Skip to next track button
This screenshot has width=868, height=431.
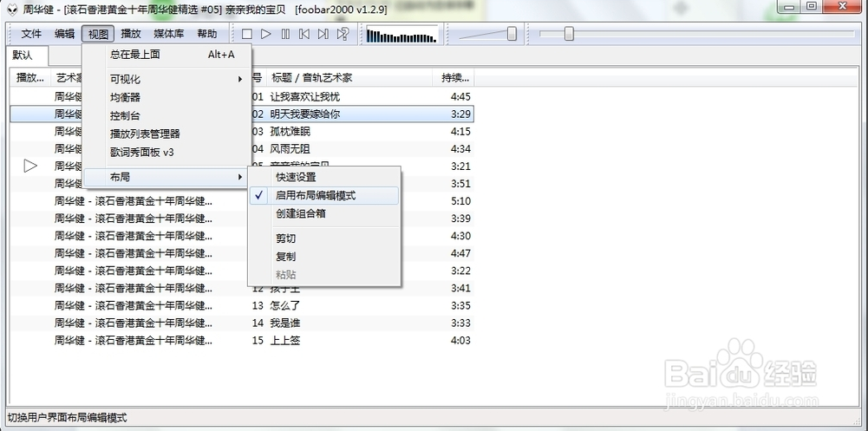[323, 35]
